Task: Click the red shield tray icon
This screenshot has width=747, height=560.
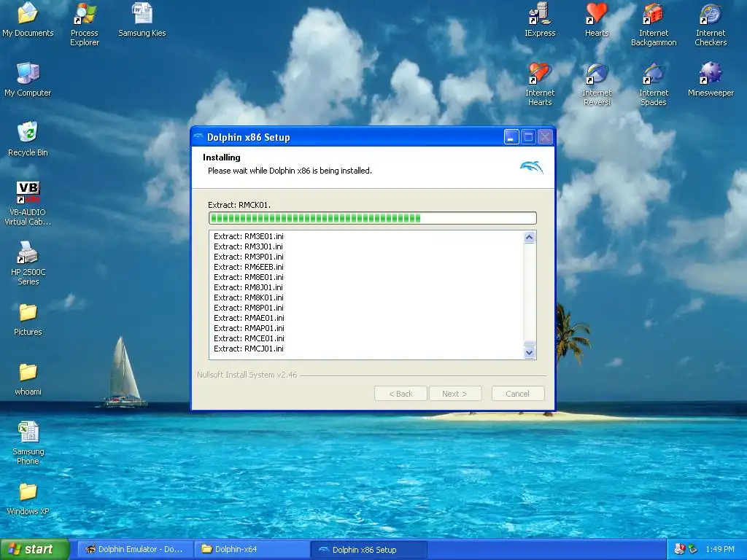Action: 680,549
